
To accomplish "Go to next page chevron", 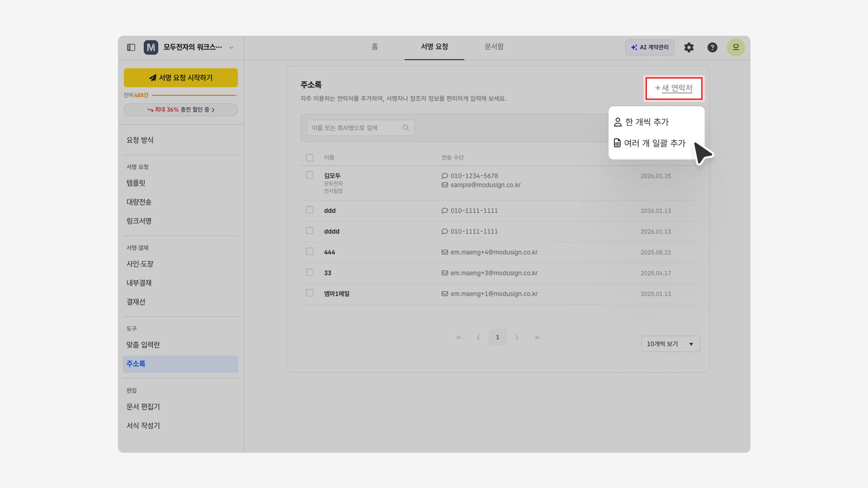I will point(517,338).
